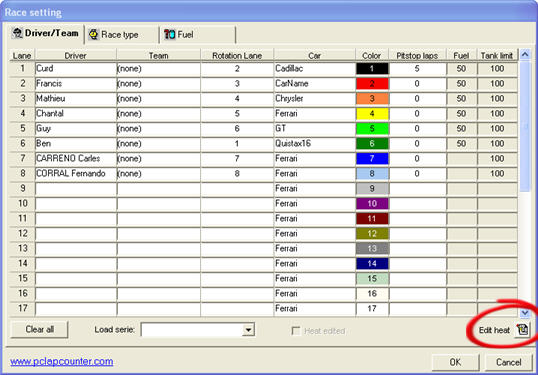Open the www.pclapcounter.com link
Image resolution: width=538 pixels, height=375 pixels.
pyautogui.click(x=61, y=361)
